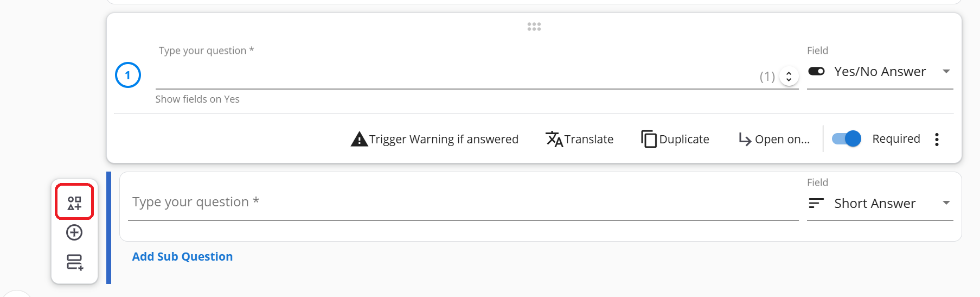The image size is (980, 297).
Task: Click the Open on arrow icon
Action: pos(745,140)
